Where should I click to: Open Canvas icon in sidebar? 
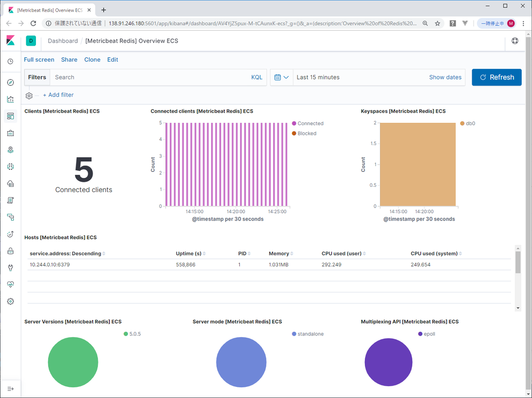(11, 133)
